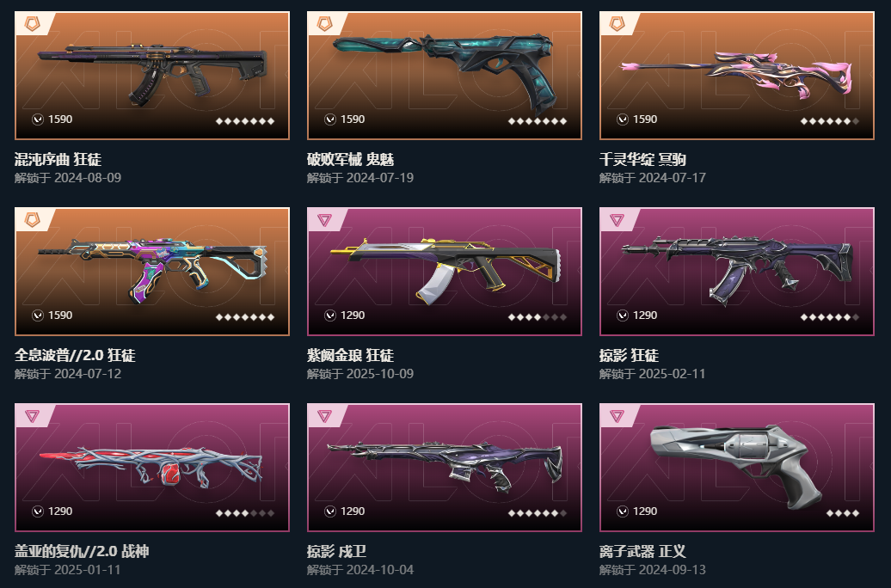Click the tier badge icon on 混沌序曲 狂徒 card

click(x=33, y=24)
